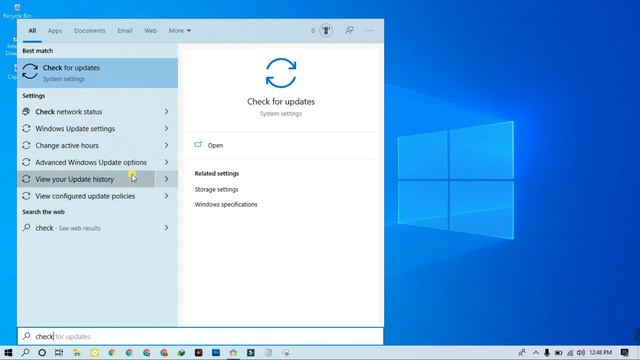Click the volume speaker icon in system tray
Viewport: 640px width, 360px height.
[x=581, y=353]
